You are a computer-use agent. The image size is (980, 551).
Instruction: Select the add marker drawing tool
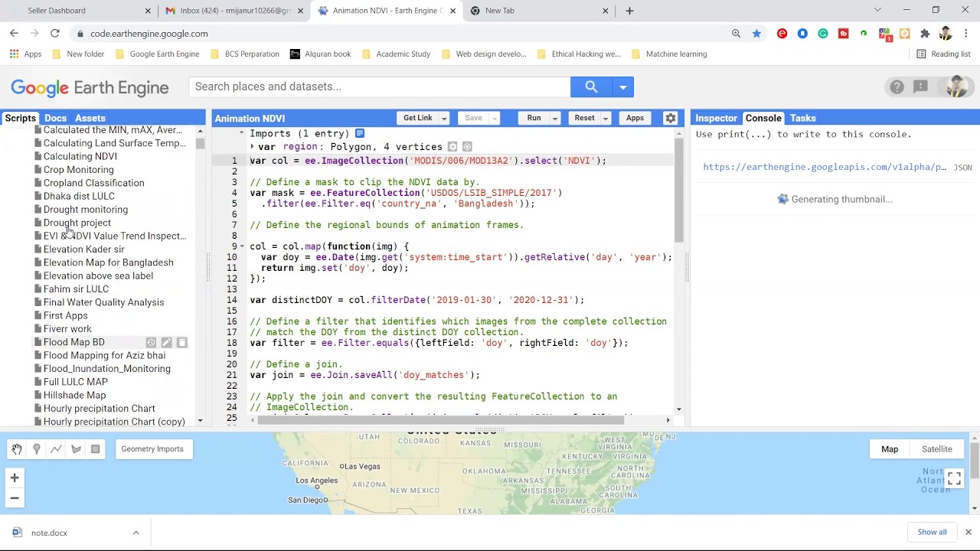36,449
